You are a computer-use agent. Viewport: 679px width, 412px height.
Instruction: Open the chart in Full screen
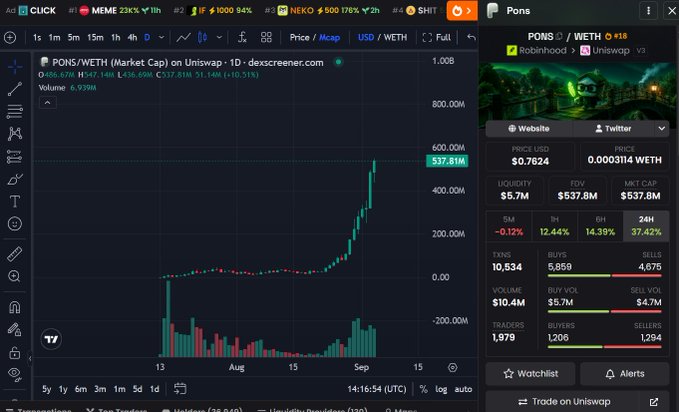[436, 38]
